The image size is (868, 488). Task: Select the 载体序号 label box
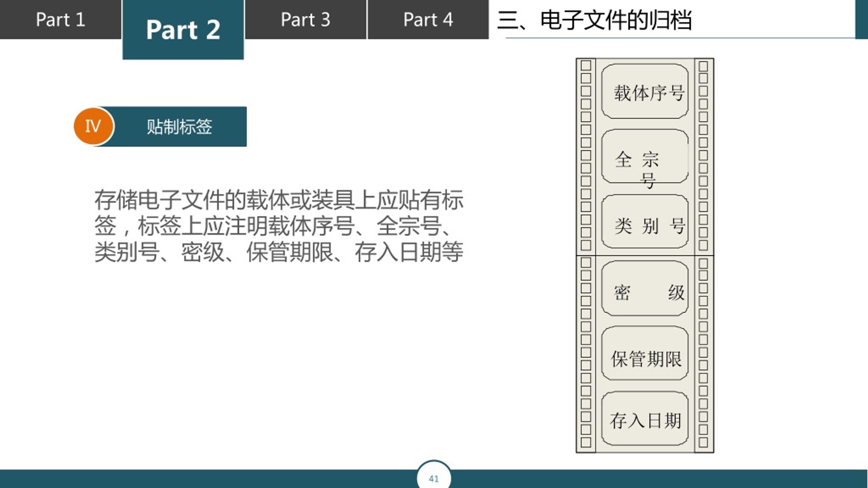tap(645, 91)
